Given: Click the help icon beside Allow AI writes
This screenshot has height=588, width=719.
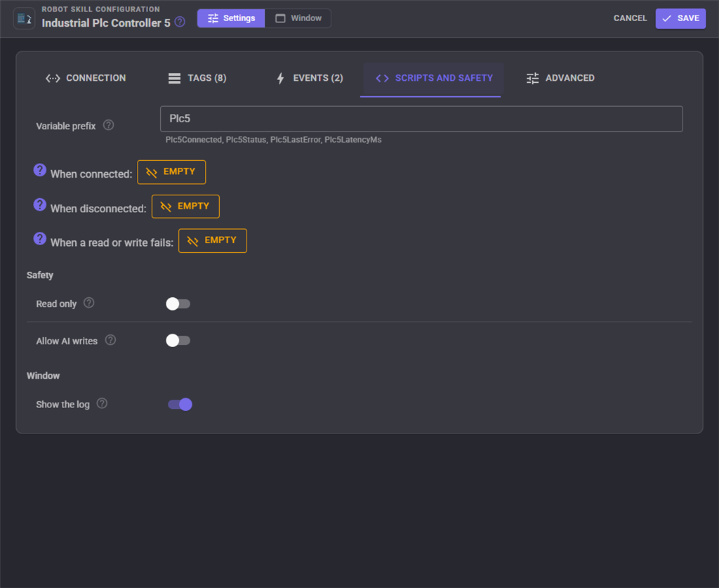Looking at the screenshot, I should pyautogui.click(x=110, y=340).
